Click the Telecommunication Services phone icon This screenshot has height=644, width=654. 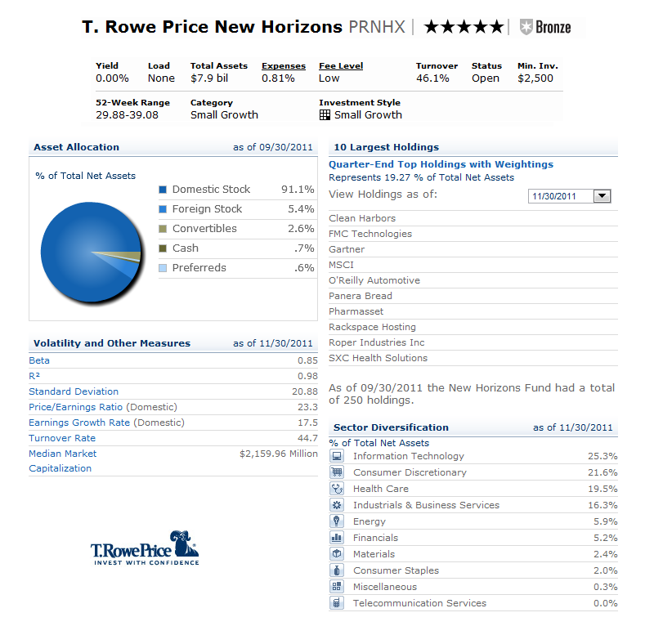coord(337,602)
